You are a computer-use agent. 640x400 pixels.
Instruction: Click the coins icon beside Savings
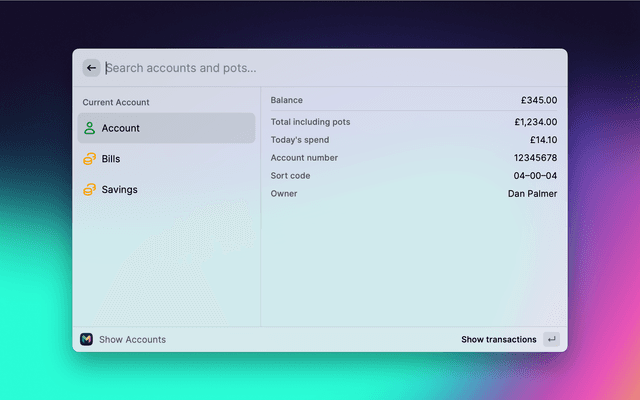(89, 190)
